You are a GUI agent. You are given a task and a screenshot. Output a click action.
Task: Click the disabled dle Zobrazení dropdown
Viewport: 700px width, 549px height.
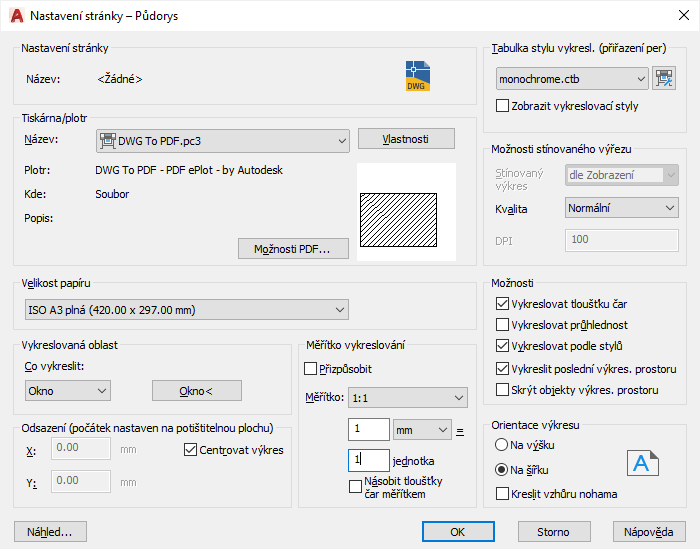pyautogui.click(x=621, y=175)
